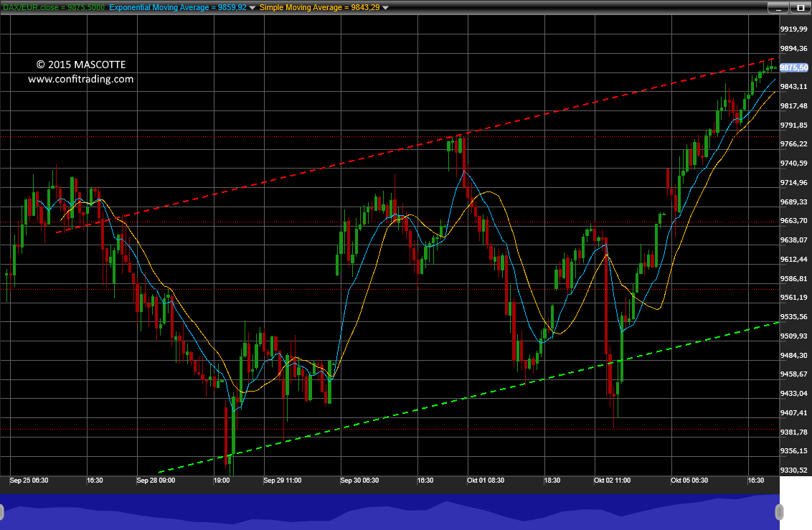This screenshot has height=530, width=812.
Task: Click price axis label 9791,85
Action: 794,126
